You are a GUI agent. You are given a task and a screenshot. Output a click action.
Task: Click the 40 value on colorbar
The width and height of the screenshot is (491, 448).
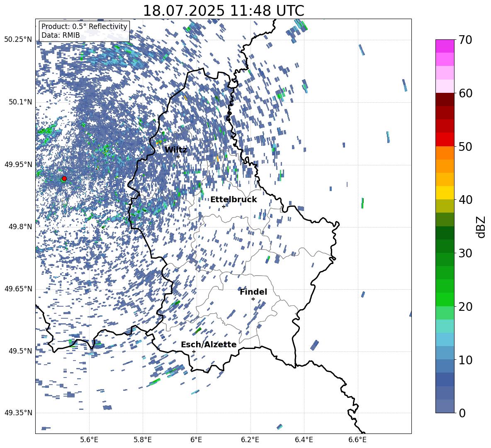click(x=465, y=200)
